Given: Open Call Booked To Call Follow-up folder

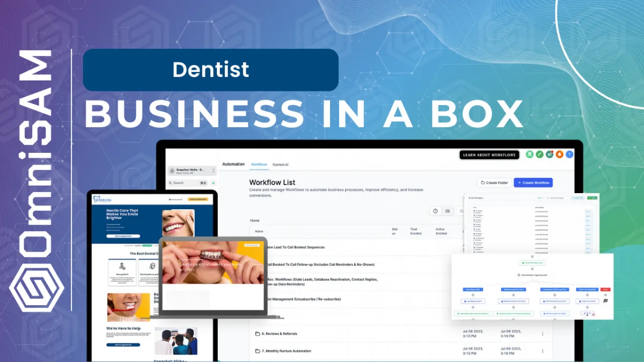Looking at the screenshot, I should tap(320, 264).
